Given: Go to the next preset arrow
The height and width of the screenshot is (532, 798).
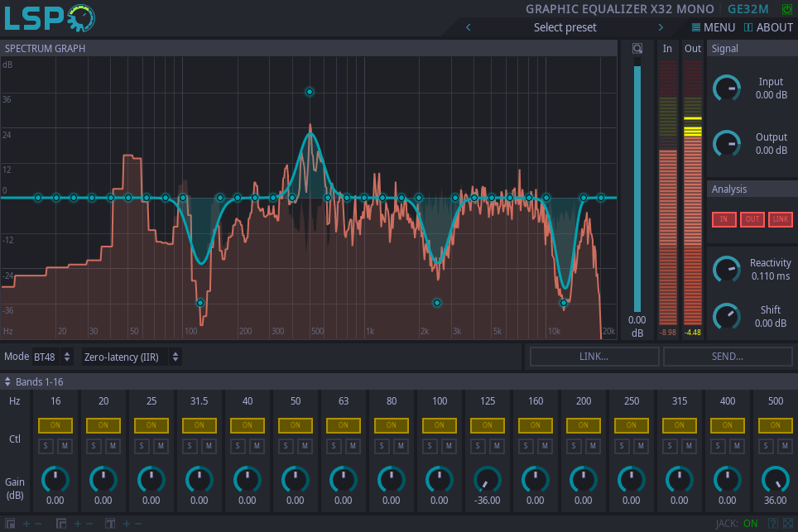Looking at the screenshot, I should (661, 27).
